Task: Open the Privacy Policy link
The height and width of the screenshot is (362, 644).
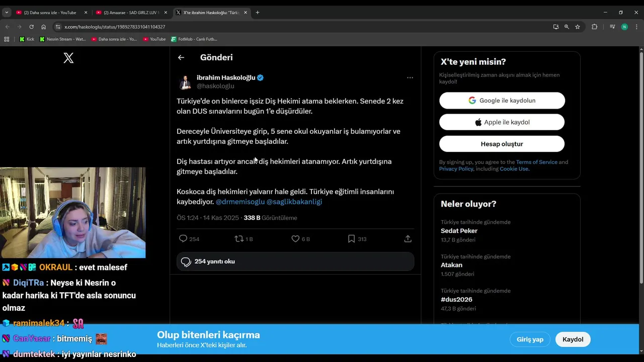Action: (x=456, y=169)
